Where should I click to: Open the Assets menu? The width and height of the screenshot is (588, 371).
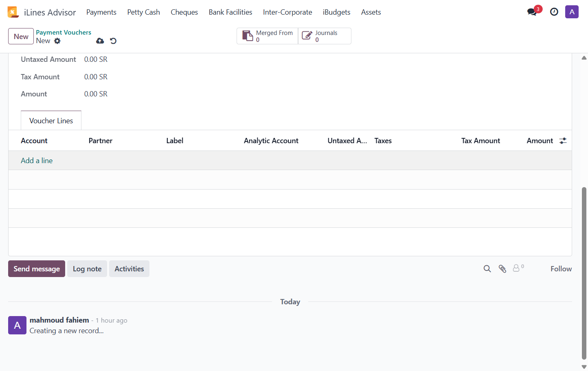[371, 12]
